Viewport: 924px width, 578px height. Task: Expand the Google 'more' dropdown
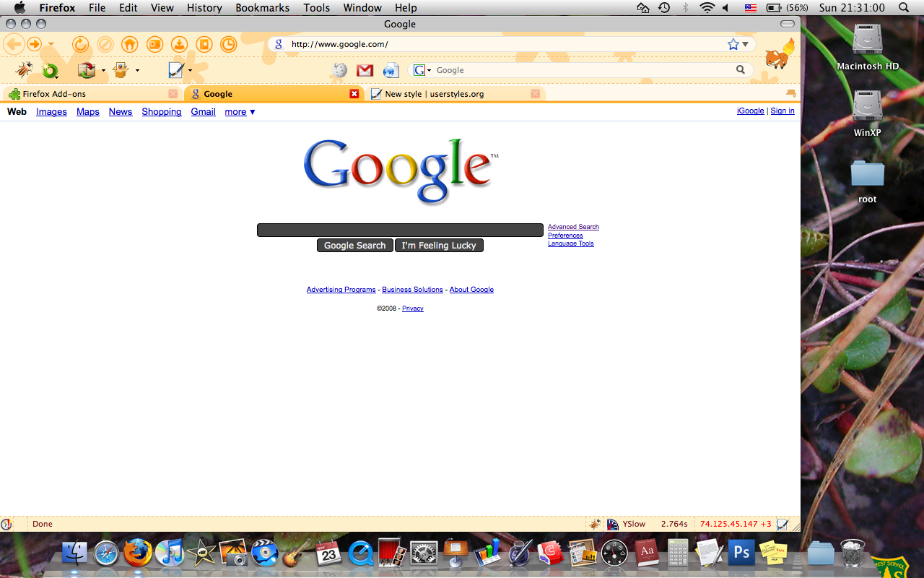pyautogui.click(x=240, y=112)
